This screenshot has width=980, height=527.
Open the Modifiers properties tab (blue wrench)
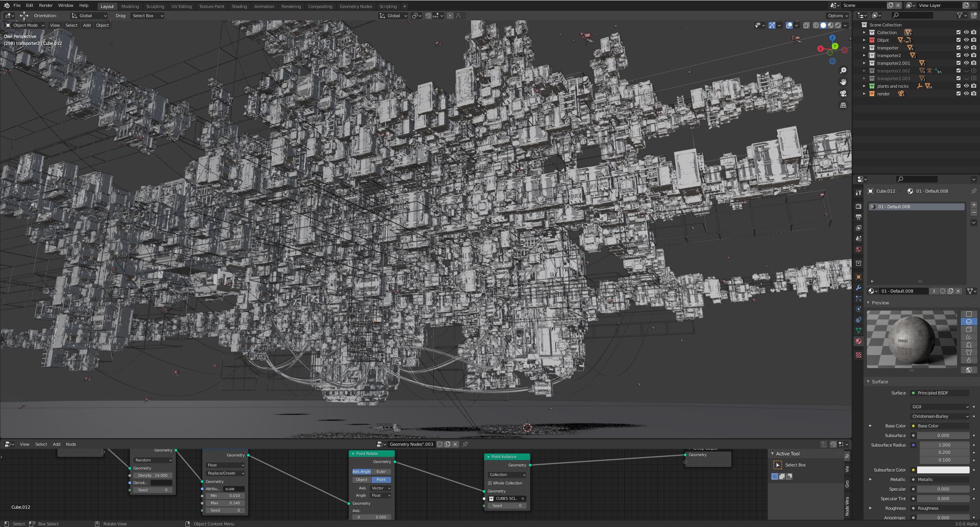[x=859, y=288]
